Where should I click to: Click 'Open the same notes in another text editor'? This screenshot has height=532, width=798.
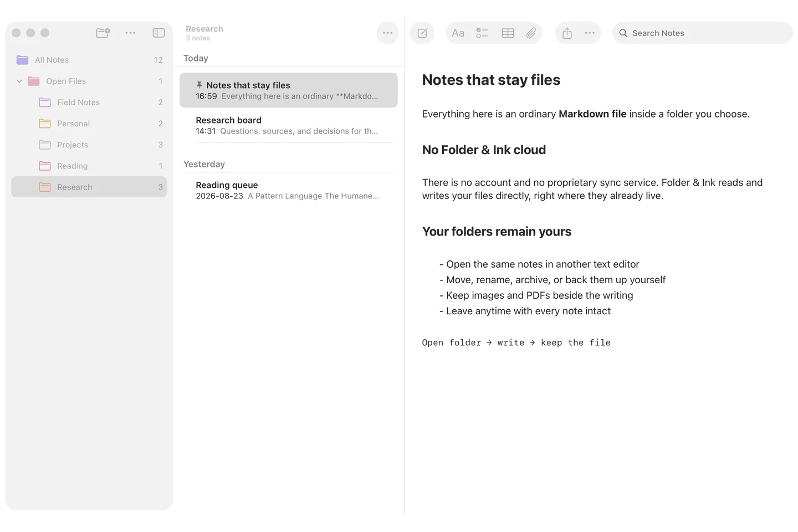543,264
